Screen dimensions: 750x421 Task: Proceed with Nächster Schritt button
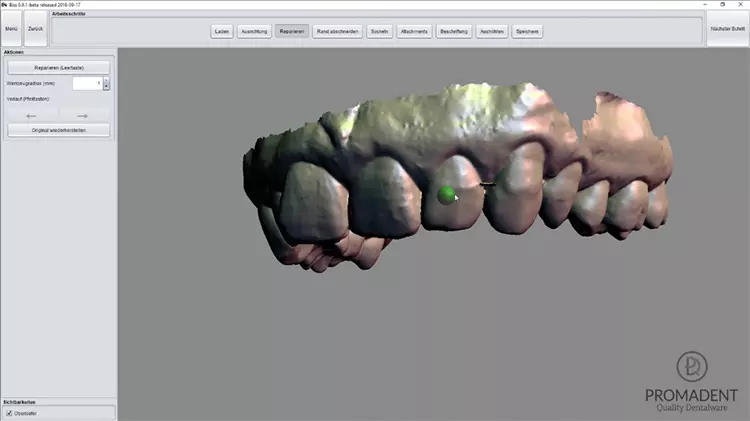(x=728, y=29)
